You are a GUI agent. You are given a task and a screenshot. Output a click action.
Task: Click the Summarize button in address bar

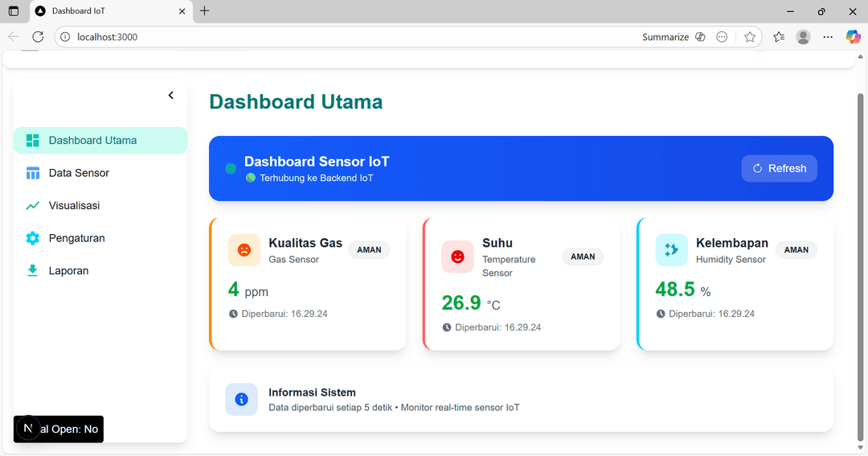coord(665,37)
